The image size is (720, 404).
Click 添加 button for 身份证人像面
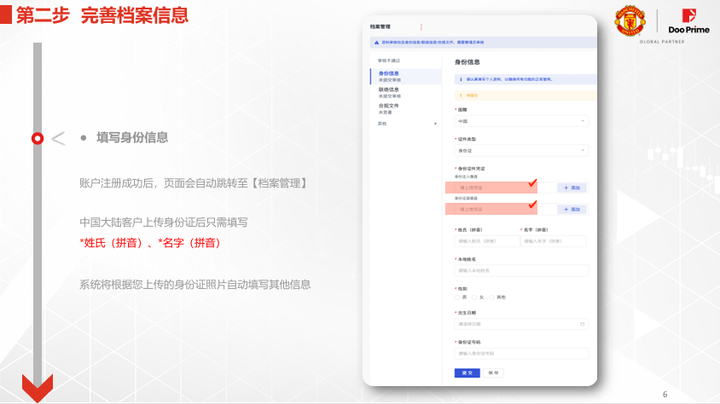(x=572, y=188)
